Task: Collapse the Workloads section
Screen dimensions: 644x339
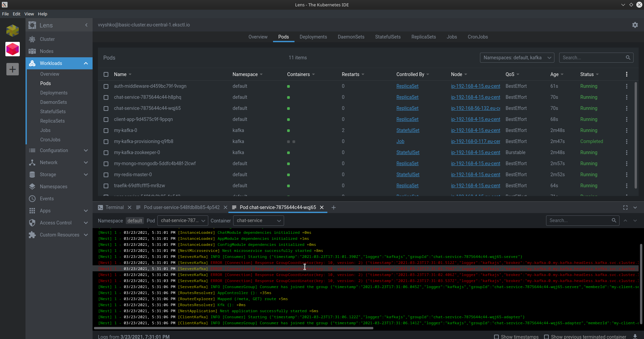Action: pyautogui.click(x=86, y=63)
